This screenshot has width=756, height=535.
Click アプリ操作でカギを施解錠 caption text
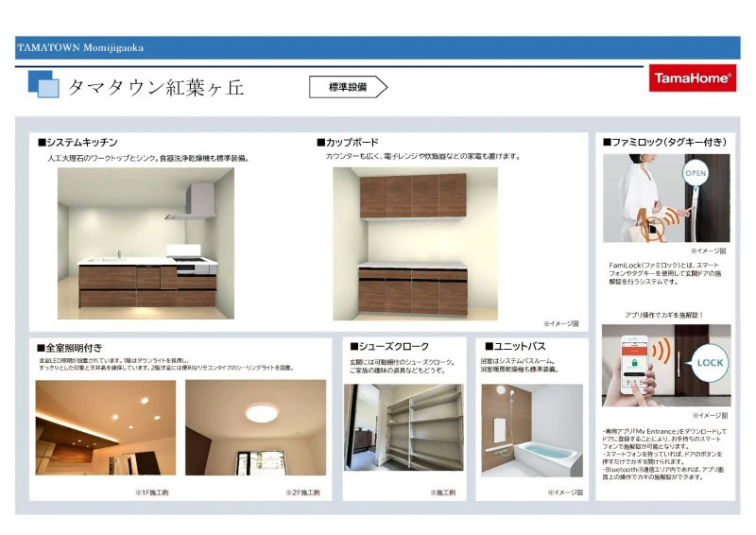[x=664, y=314]
